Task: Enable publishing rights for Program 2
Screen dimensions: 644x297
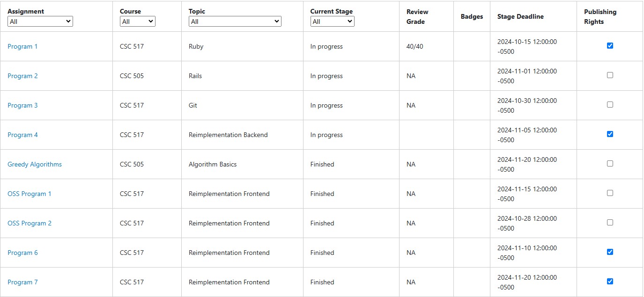Action: [x=610, y=75]
